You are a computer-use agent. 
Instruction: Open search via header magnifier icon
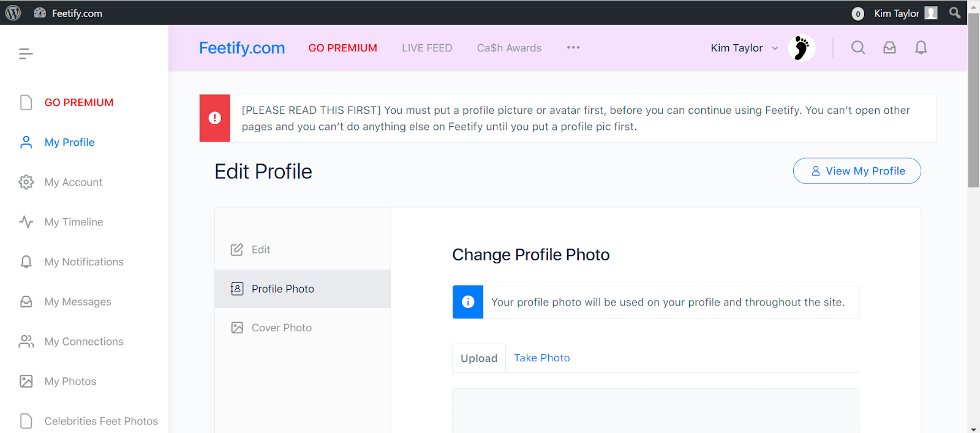(858, 48)
